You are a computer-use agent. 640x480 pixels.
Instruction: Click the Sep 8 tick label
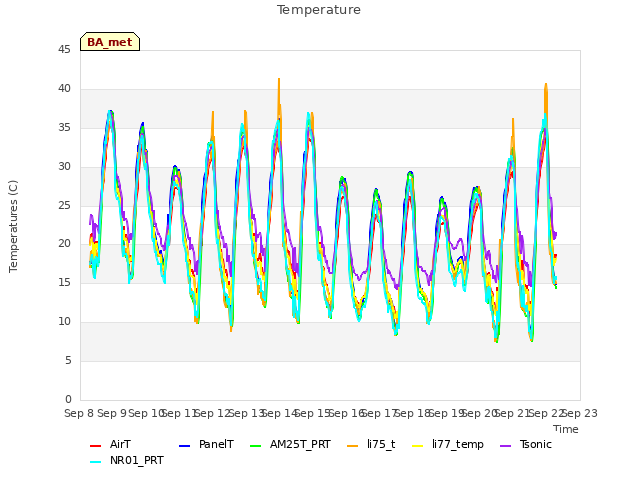[x=79, y=413]
